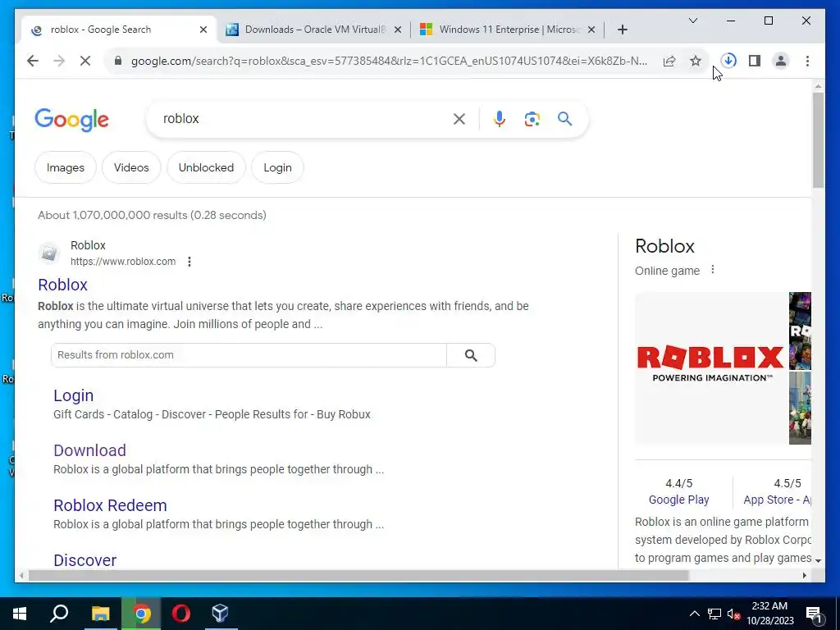Close the Windows 11 Enterprise tab
Screen dimensions: 840x630
point(591,30)
